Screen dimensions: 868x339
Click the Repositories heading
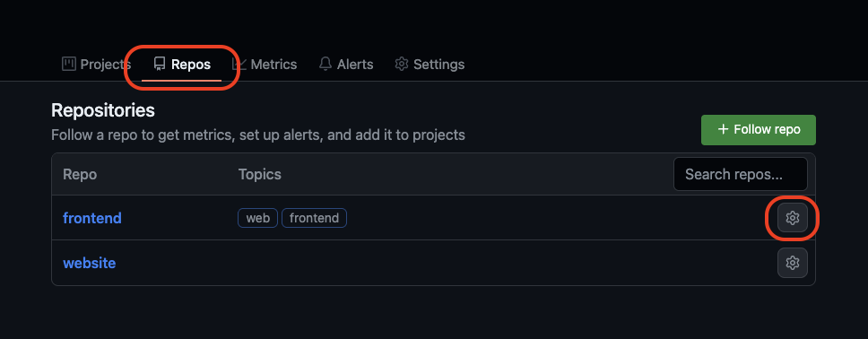coord(103,110)
